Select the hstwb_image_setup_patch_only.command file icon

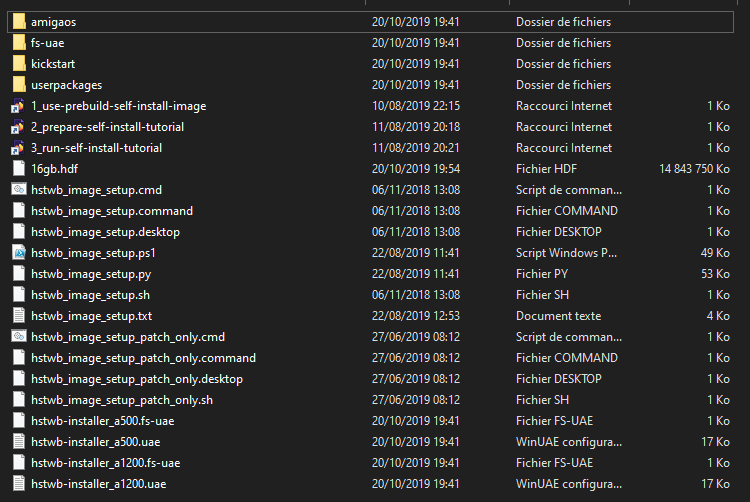coord(19,358)
